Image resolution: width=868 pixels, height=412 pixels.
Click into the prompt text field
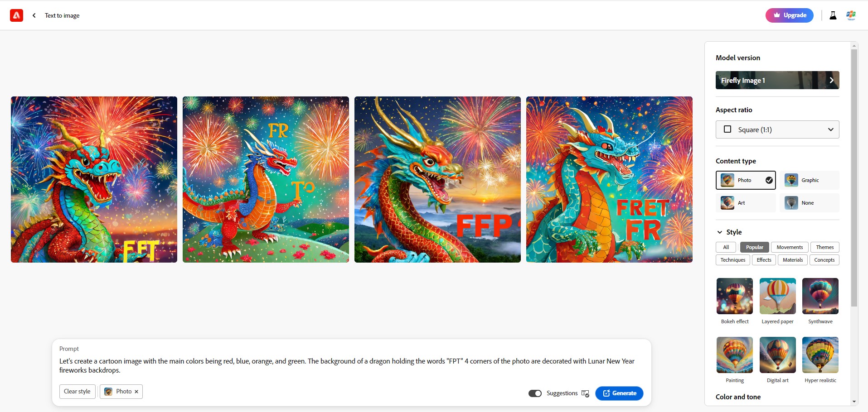[x=351, y=366]
